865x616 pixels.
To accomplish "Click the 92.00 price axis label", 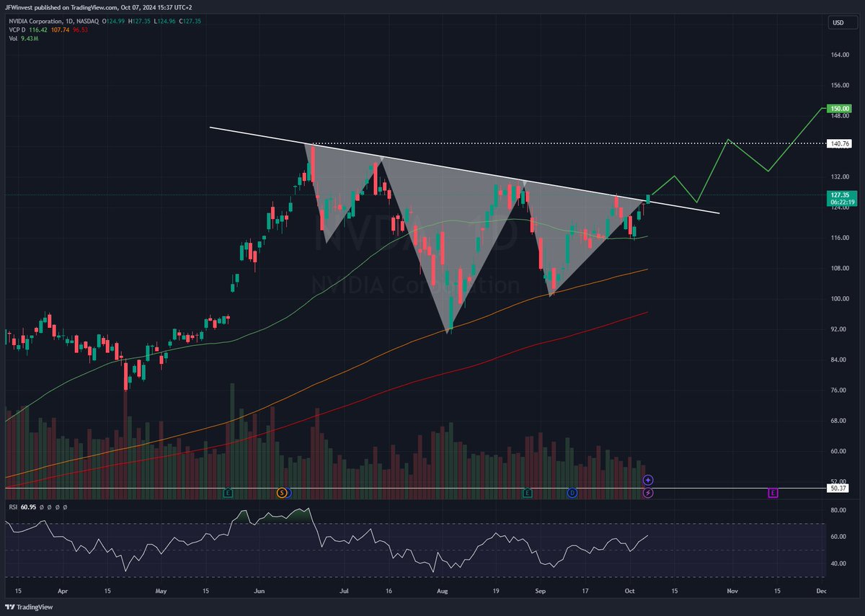I will click(x=840, y=329).
